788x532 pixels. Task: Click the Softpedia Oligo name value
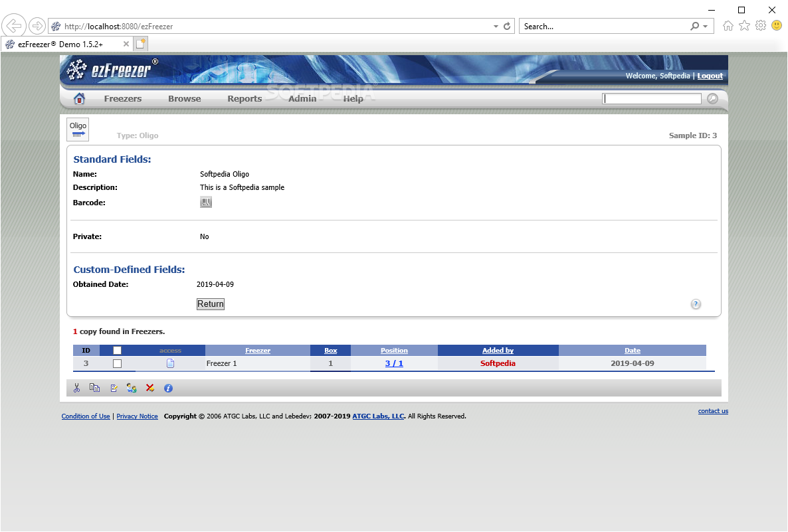225,174
